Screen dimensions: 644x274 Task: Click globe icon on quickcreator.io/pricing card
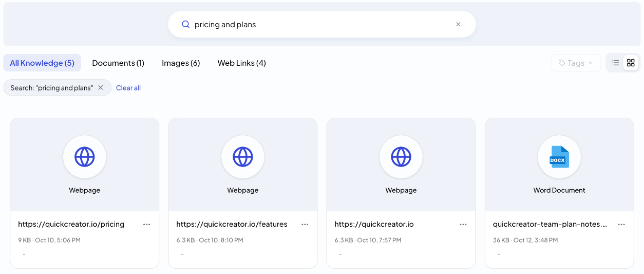coord(85,157)
